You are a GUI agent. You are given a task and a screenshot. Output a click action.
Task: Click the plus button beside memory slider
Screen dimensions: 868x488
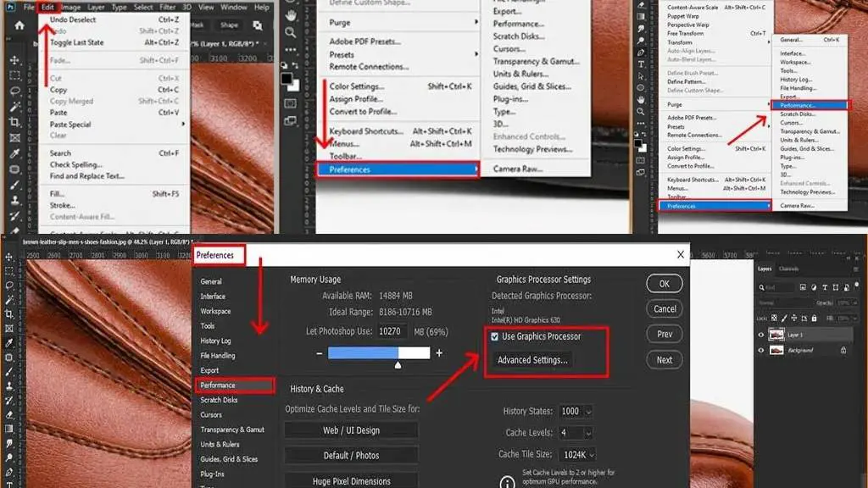(439, 353)
